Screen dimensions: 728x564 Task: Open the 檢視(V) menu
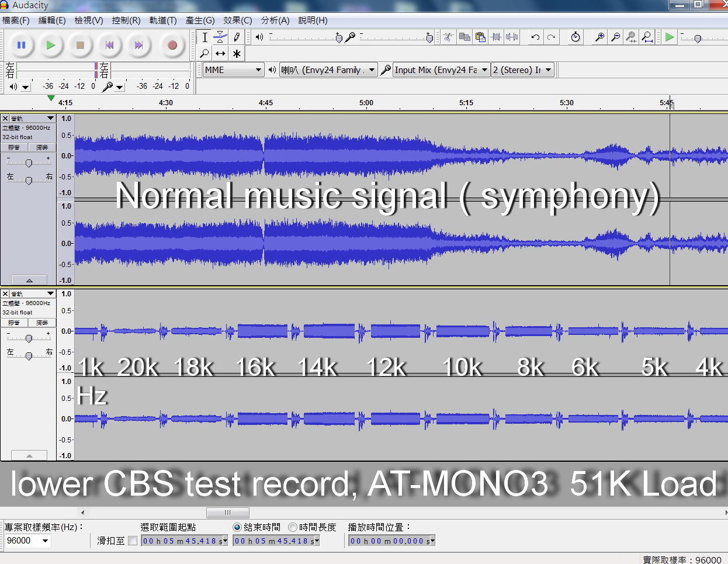[89, 20]
